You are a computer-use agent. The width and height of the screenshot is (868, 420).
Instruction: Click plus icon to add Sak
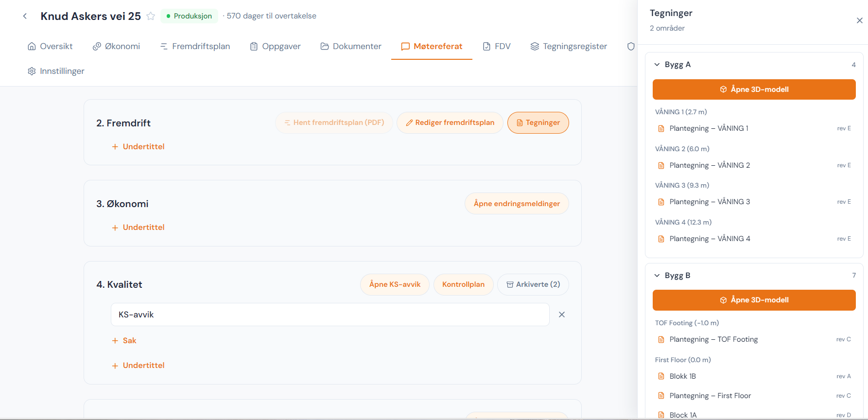(x=115, y=341)
